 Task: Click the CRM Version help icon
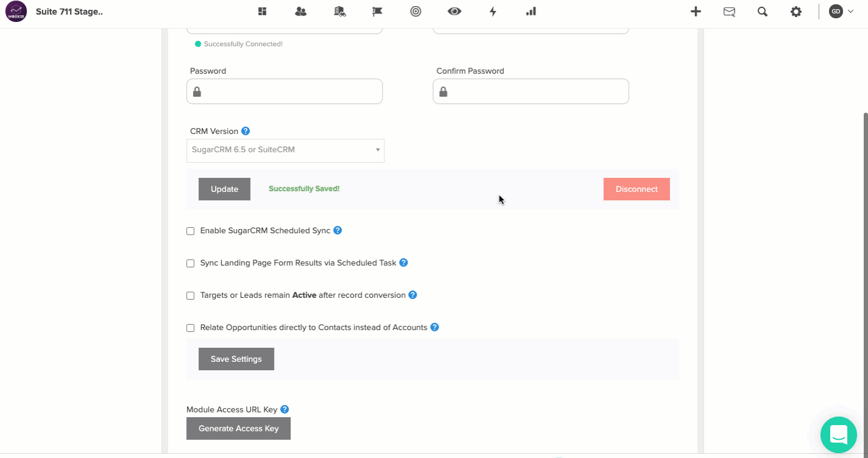(245, 131)
